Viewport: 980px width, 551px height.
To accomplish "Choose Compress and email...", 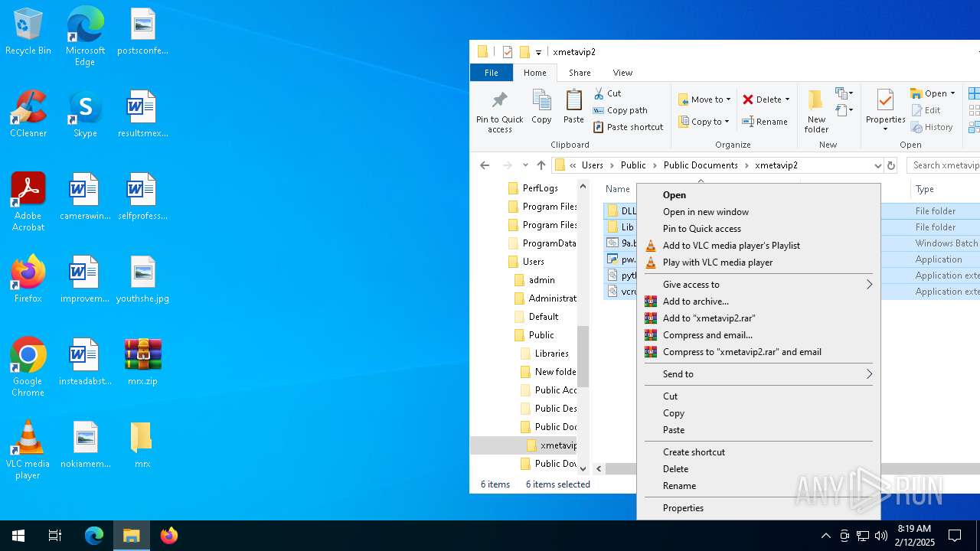I will click(759, 334).
